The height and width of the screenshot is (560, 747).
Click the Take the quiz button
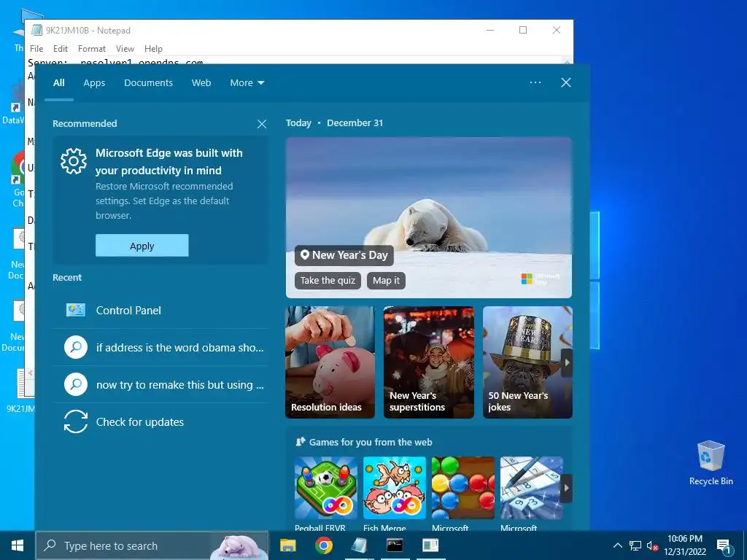tap(328, 281)
